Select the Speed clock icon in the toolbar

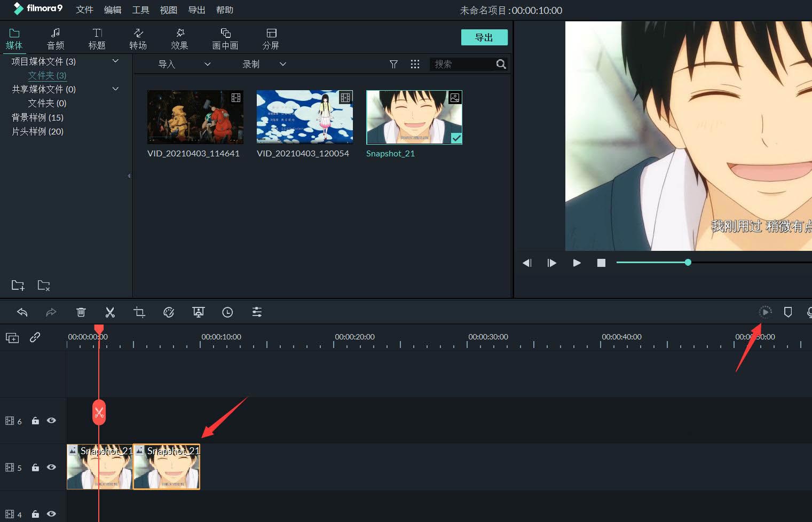[227, 312]
